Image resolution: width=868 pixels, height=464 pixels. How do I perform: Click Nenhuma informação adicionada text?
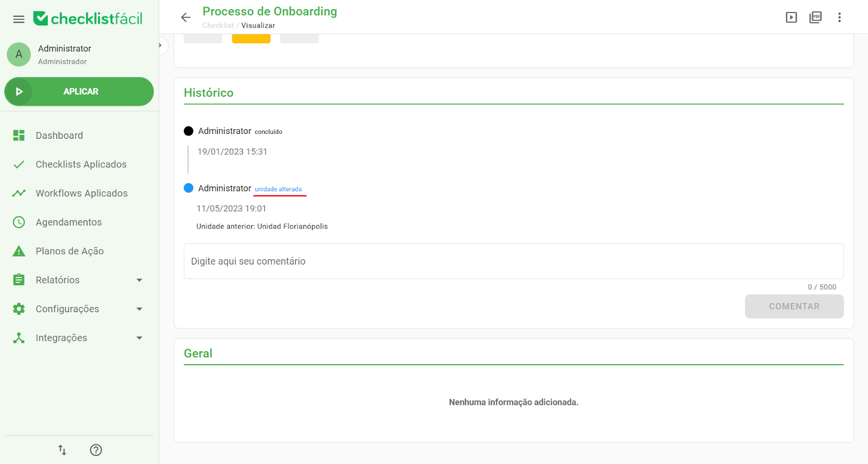point(514,402)
